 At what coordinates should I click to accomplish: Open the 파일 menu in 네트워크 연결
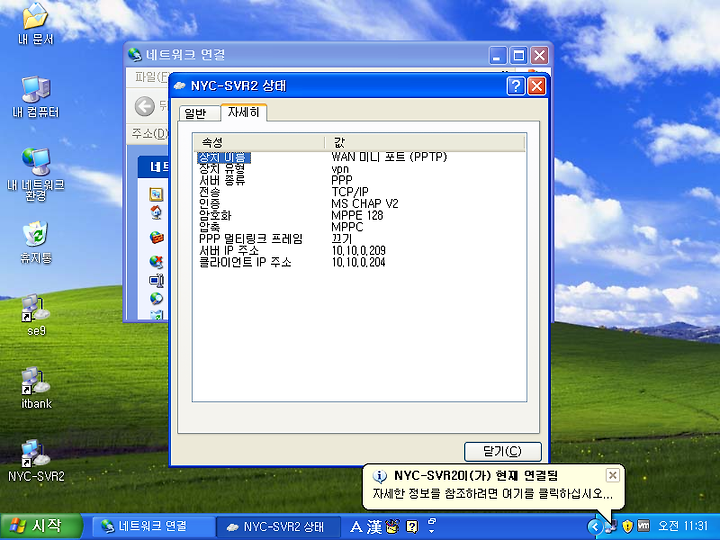pyautogui.click(x=152, y=77)
